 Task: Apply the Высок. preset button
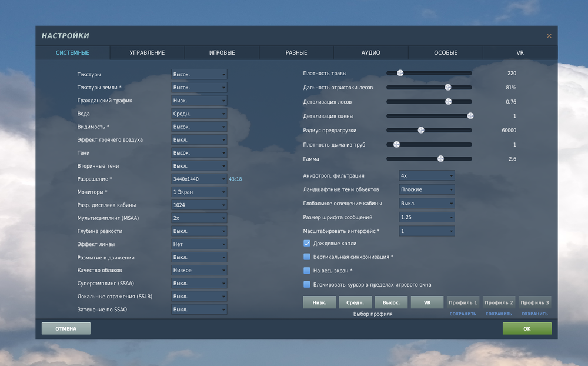(391, 302)
